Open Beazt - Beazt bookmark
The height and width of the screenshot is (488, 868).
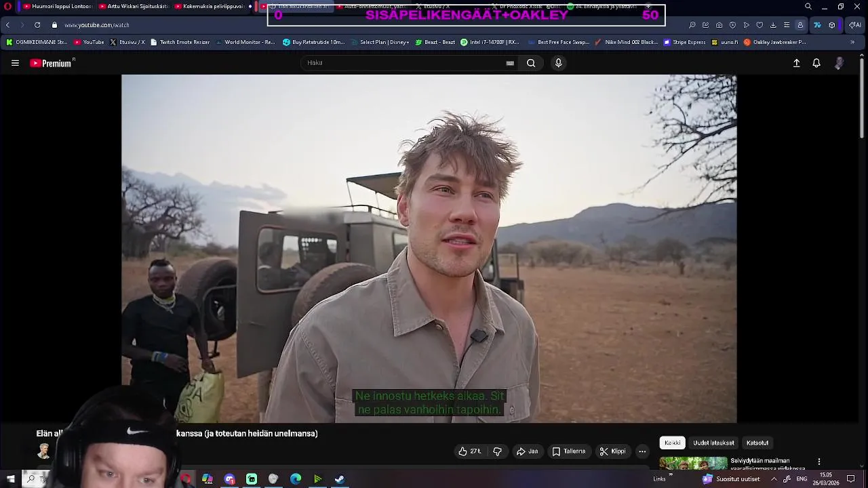click(435, 42)
